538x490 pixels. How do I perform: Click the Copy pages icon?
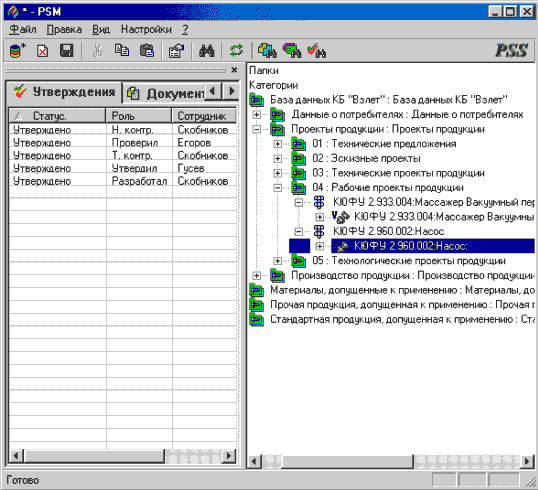122,50
